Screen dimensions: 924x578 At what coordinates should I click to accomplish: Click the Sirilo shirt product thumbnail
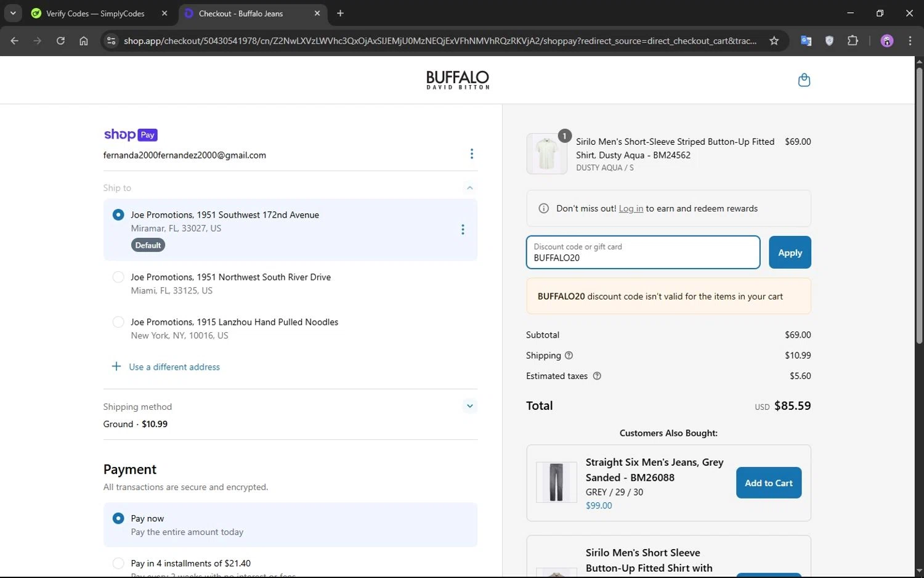coord(547,154)
